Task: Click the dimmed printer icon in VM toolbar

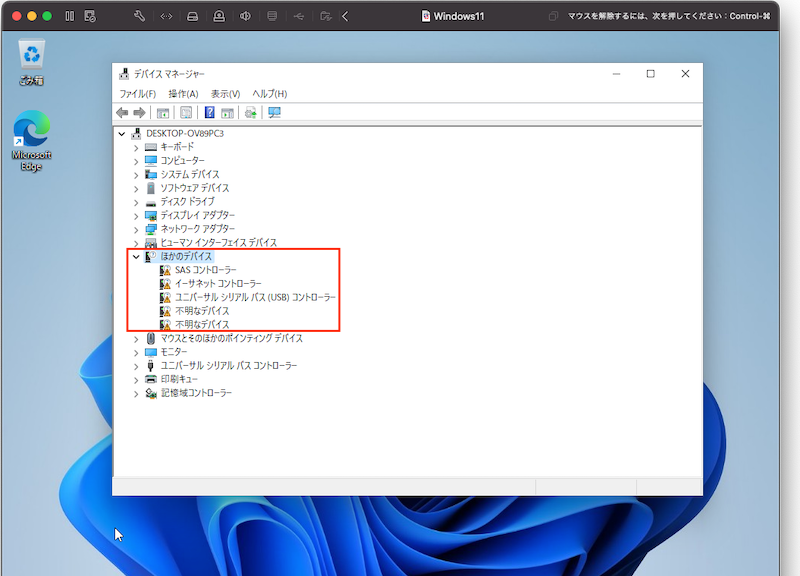Action: tap(272, 16)
